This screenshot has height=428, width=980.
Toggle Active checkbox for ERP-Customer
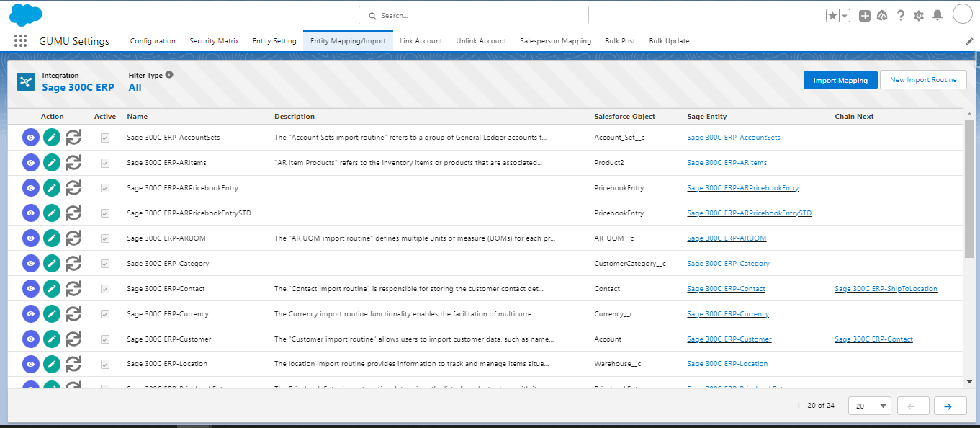point(105,339)
